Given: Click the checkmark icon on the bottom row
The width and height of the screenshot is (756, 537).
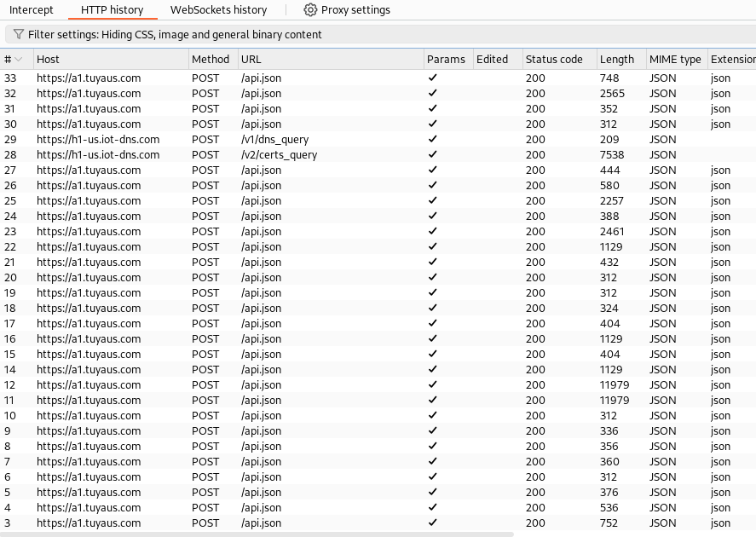Looking at the screenshot, I should [x=432, y=523].
